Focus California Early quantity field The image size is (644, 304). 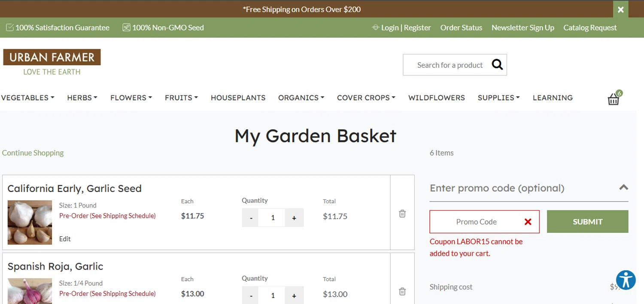point(273,218)
